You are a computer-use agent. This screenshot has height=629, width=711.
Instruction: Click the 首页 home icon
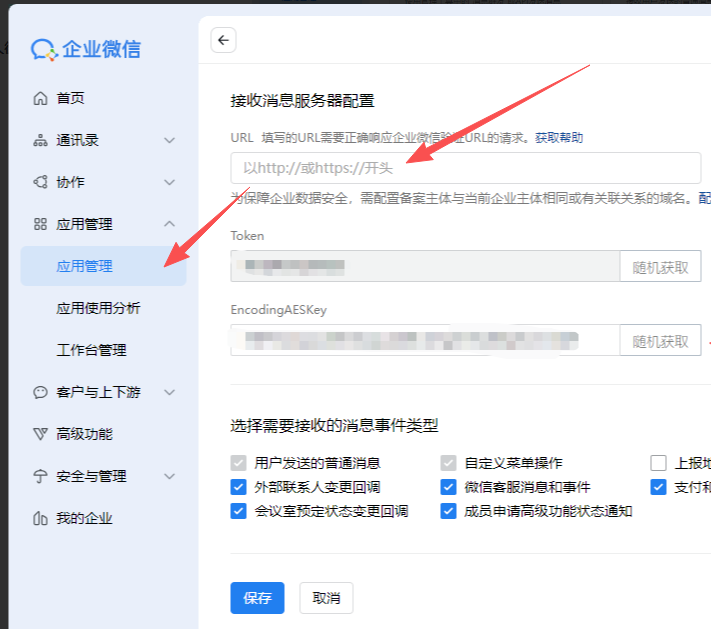pyautogui.click(x=40, y=98)
